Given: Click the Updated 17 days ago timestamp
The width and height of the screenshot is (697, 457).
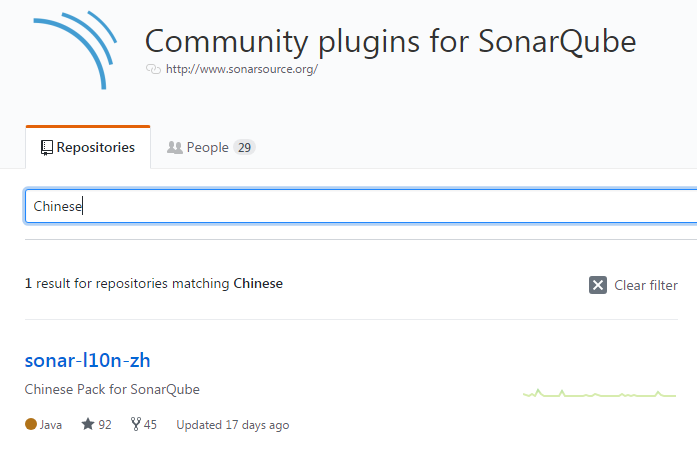Looking at the screenshot, I should click(233, 425).
